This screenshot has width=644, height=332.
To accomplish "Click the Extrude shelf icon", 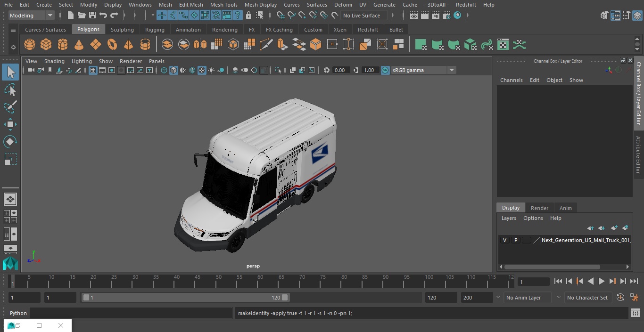I will pos(283,45).
